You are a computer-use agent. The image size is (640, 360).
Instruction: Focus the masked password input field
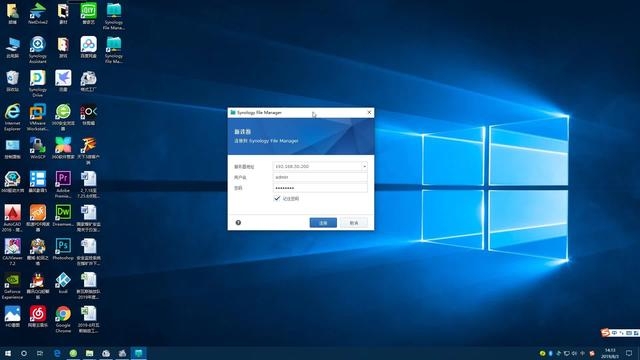coord(320,188)
